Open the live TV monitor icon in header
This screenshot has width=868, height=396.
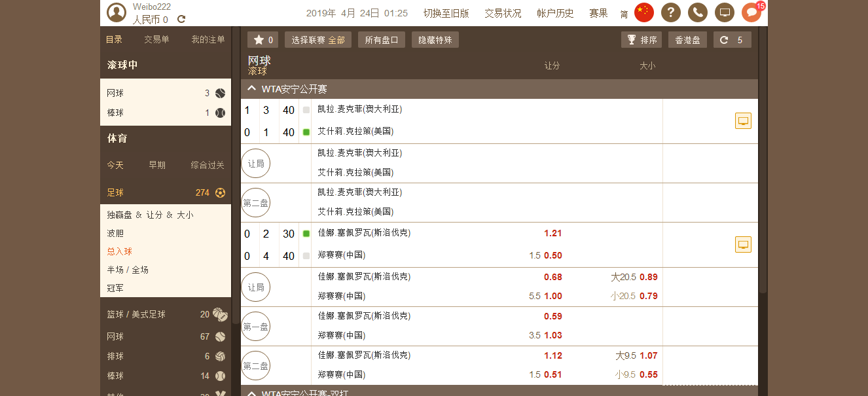point(724,12)
